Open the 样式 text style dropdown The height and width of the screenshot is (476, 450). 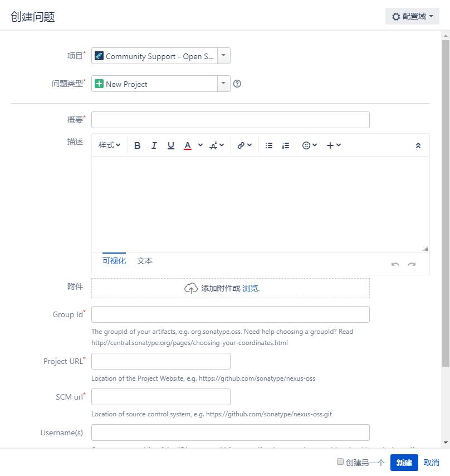(x=109, y=145)
